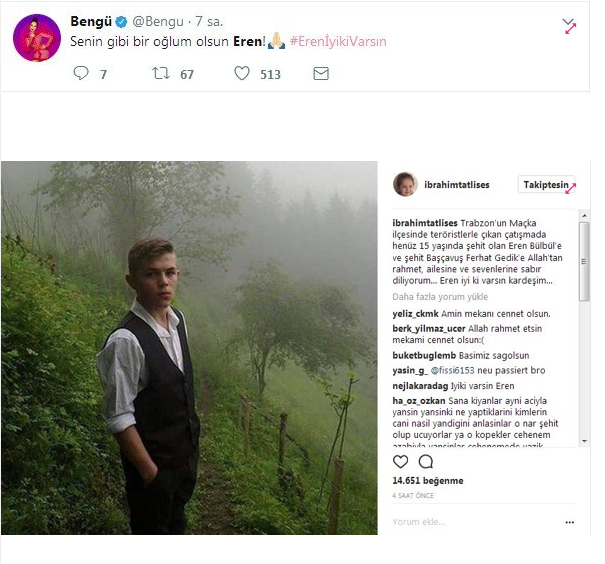Image resolution: width=605 pixels, height=564 pixels.
Task: Toggle the Takiptesin follow button
Action: pos(545,185)
